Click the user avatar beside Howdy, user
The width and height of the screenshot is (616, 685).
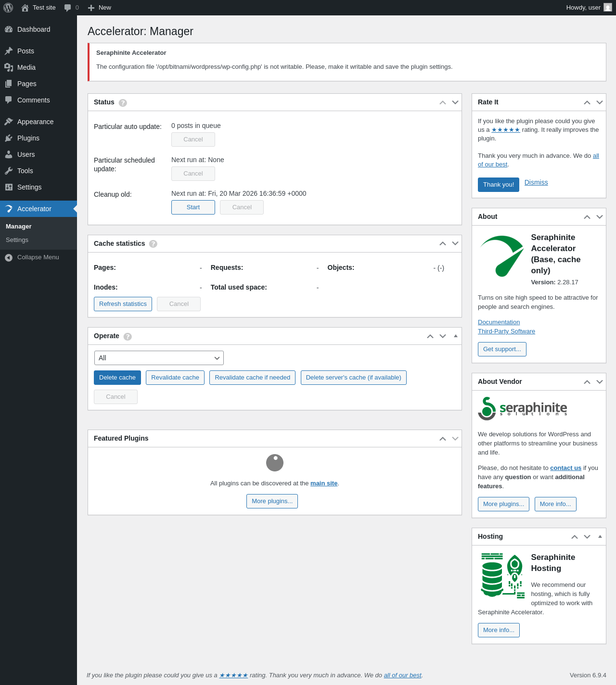tap(608, 8)
